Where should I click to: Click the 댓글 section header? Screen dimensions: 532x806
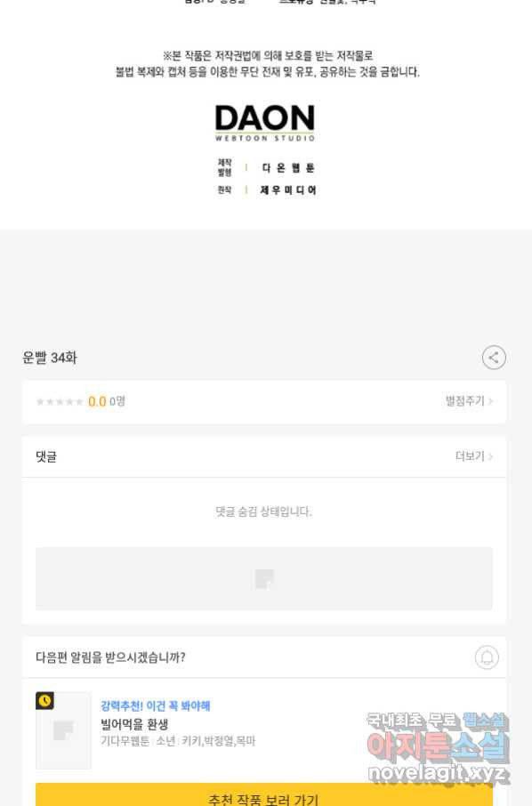(x=46, y=456)
